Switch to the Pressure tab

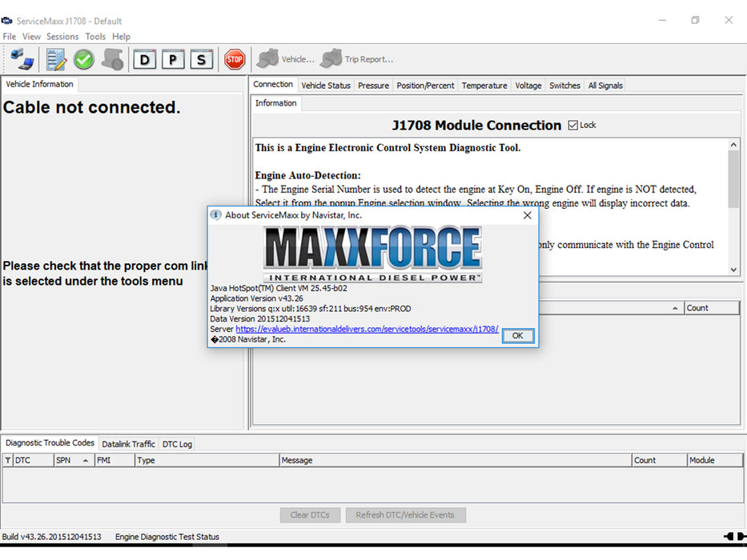point(373,86)
